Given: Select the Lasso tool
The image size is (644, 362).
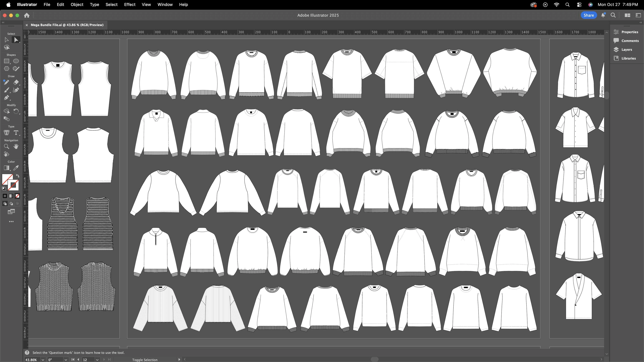Looking at the screenshot, I should pos(6,47).
